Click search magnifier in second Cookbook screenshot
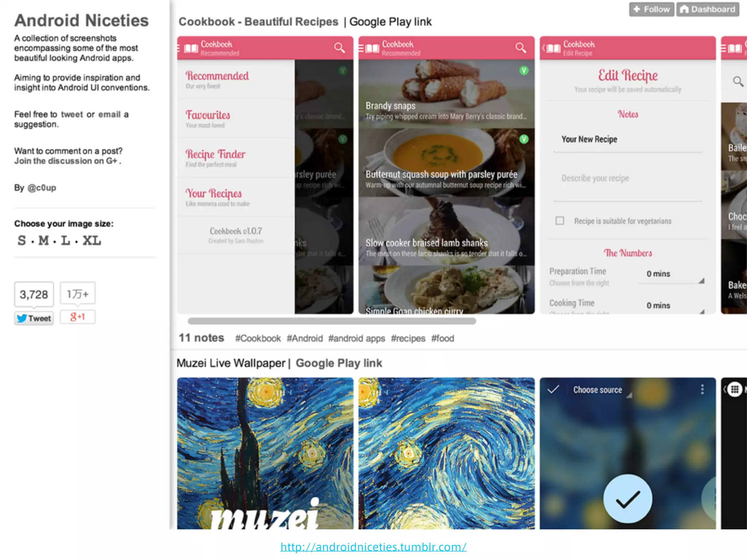 point(520,48)
